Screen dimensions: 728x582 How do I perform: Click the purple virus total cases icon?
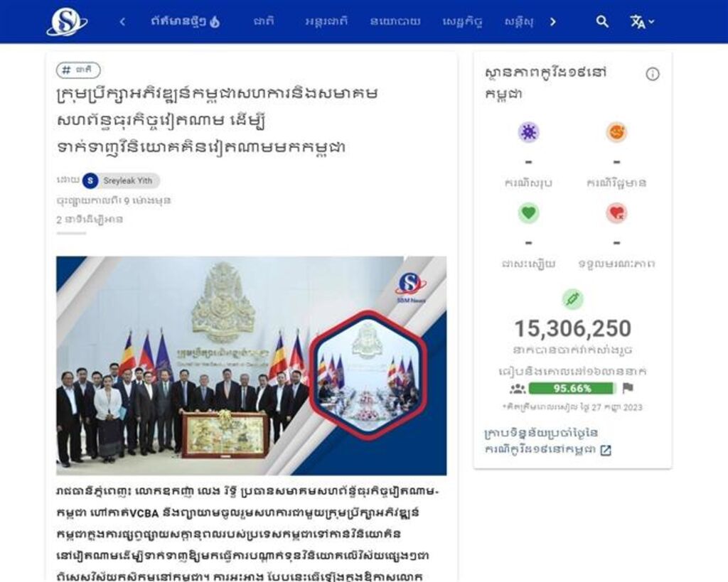tap(528, 132)
